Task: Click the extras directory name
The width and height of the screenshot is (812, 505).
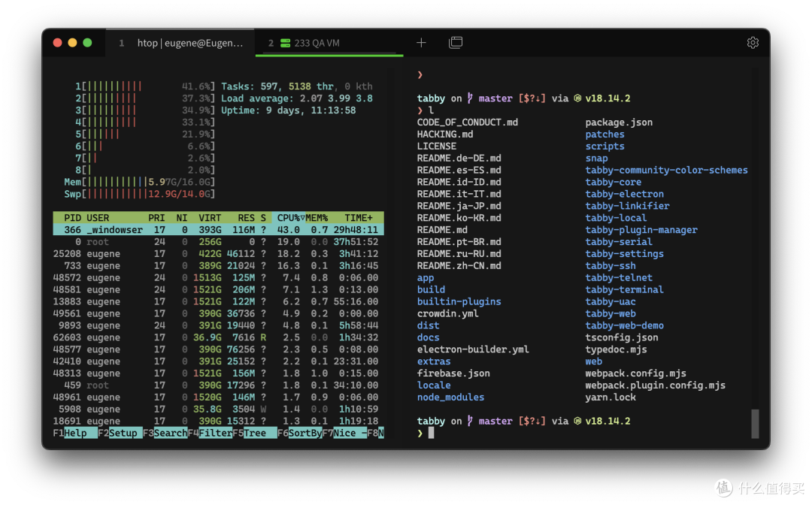Action: tap(434, 361)
